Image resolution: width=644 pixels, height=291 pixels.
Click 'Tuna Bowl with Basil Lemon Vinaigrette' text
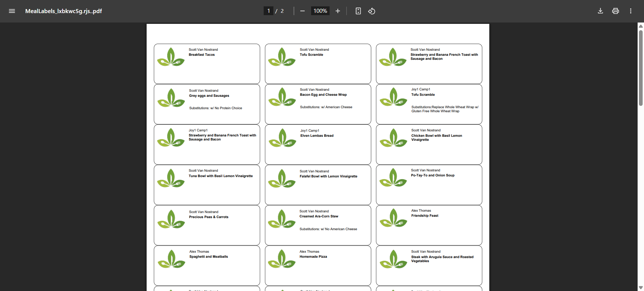point(221,176)
